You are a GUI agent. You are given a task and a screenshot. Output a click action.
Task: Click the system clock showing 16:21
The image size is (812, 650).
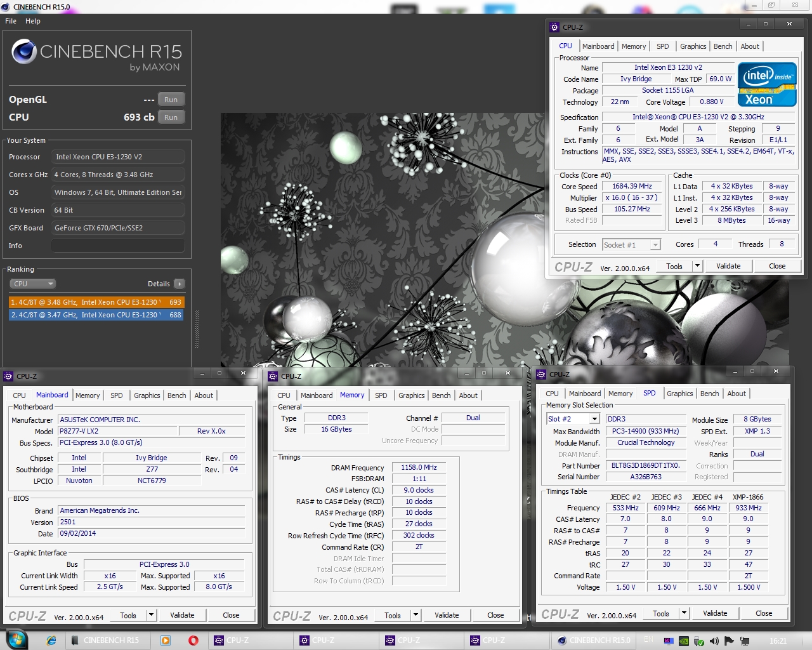(778, 641)
